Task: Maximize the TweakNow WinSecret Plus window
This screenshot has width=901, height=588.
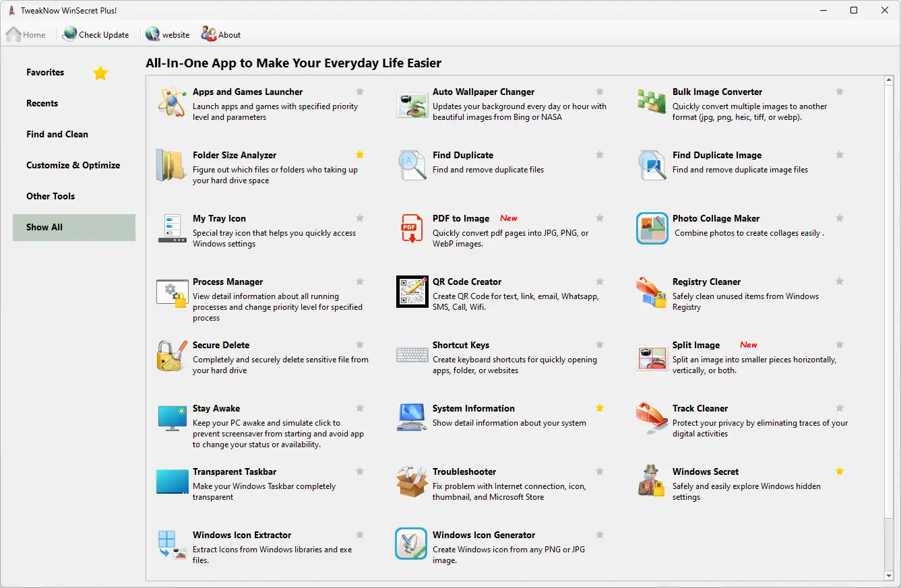Action: click(854, 10)
